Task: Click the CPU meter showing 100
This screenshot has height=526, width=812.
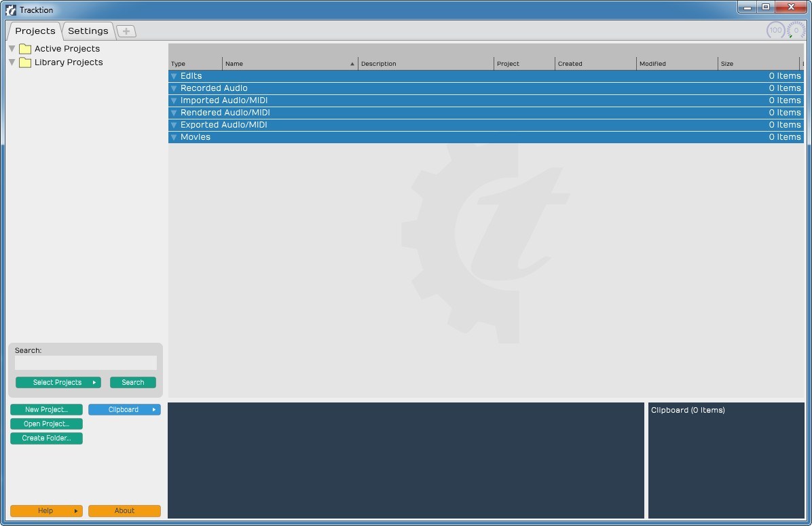Action: point(775,30)
